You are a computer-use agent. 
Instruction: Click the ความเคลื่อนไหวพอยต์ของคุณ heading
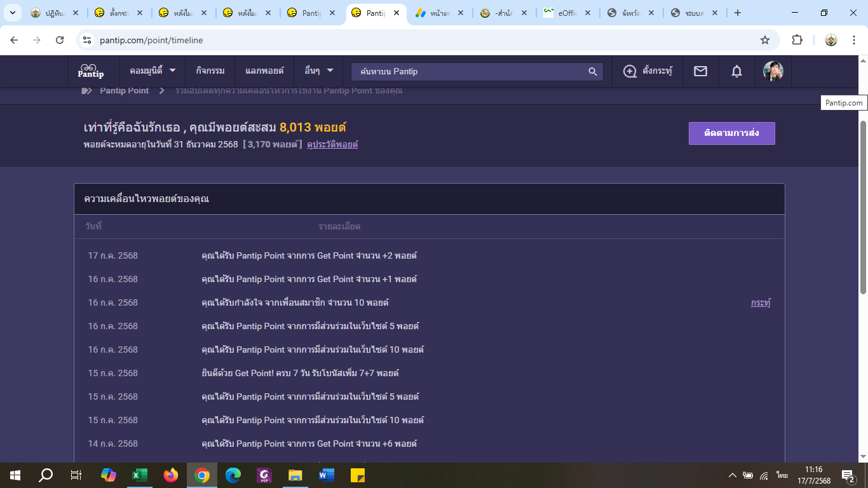tap(147, 199)
